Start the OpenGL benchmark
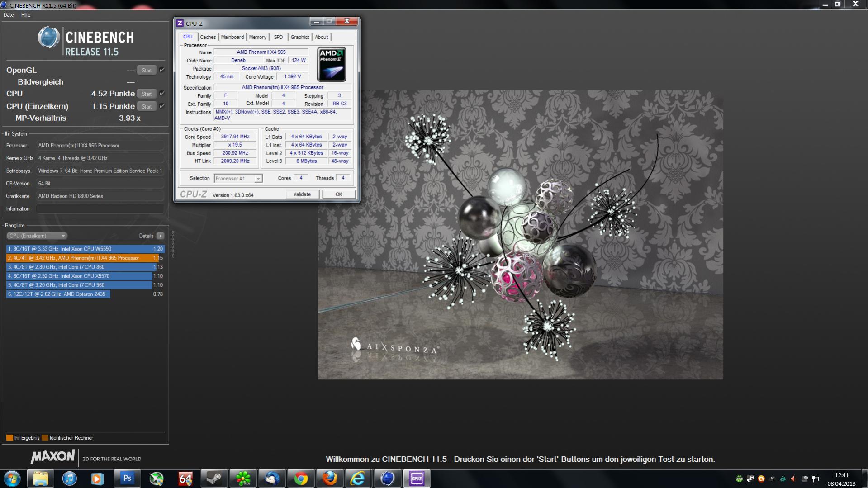The height and width of the screenshot is (488, 868). coord(147,70)
